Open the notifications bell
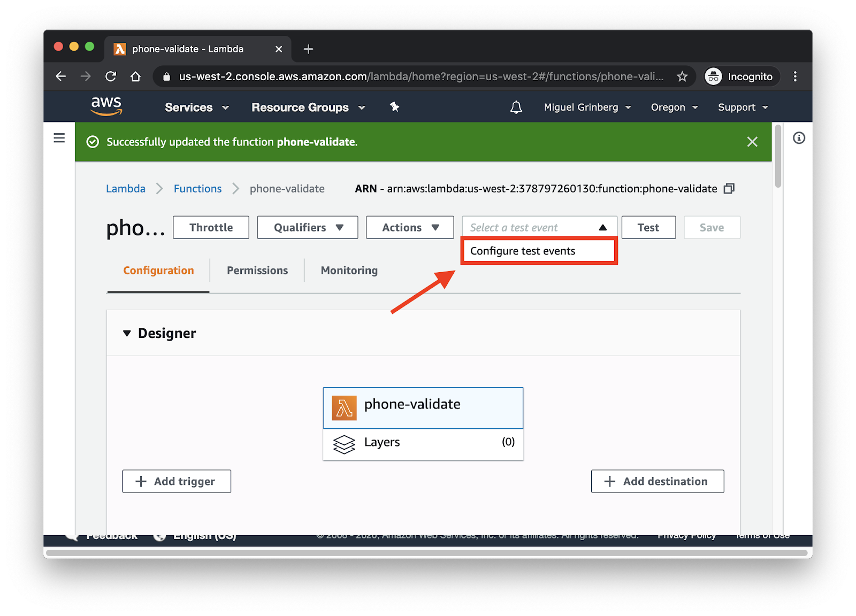This screenshot has height=616, width=856. coord(516,107)
